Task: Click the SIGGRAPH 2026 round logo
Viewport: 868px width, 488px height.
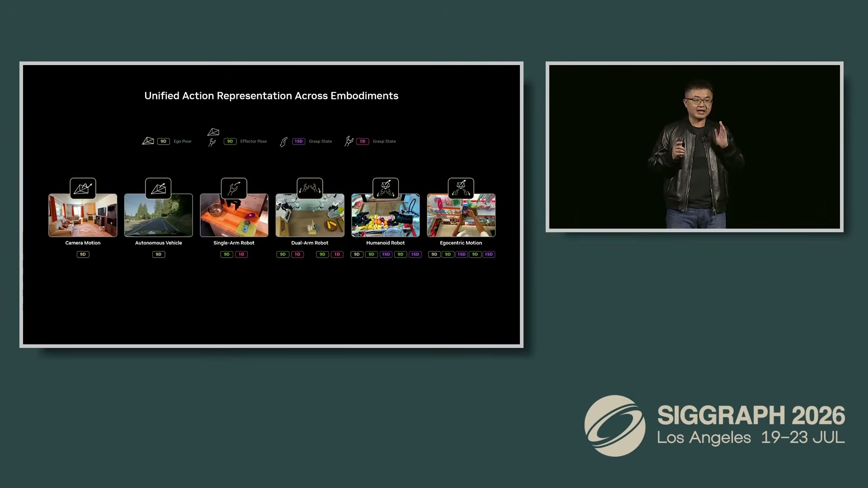Action: tap(615, 426)
